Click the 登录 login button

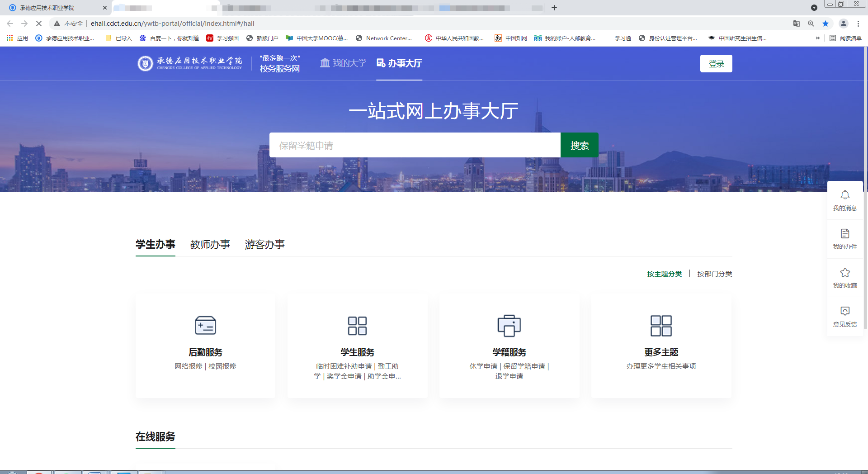pyautogui.click(x=716, y=64)
